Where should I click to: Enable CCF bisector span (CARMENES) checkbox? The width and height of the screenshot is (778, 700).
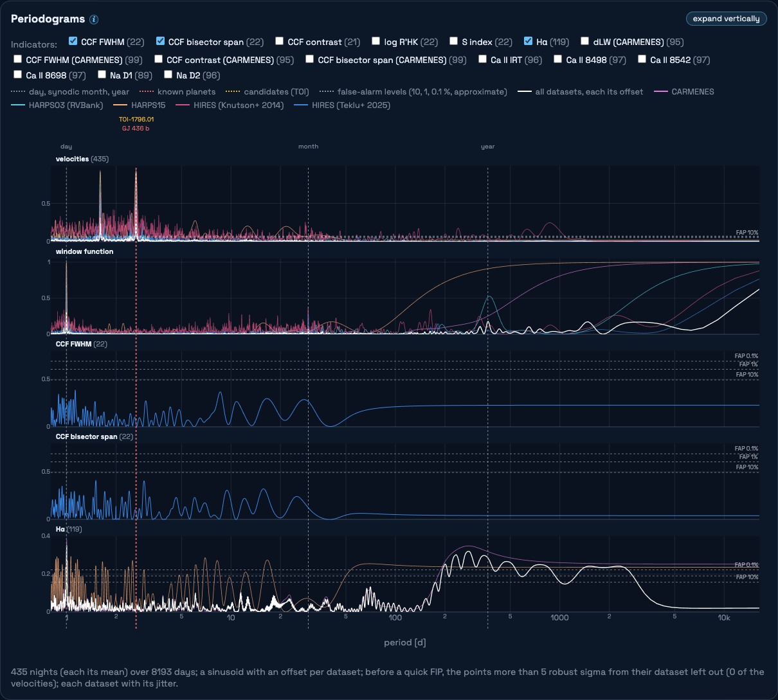[310, 59]
